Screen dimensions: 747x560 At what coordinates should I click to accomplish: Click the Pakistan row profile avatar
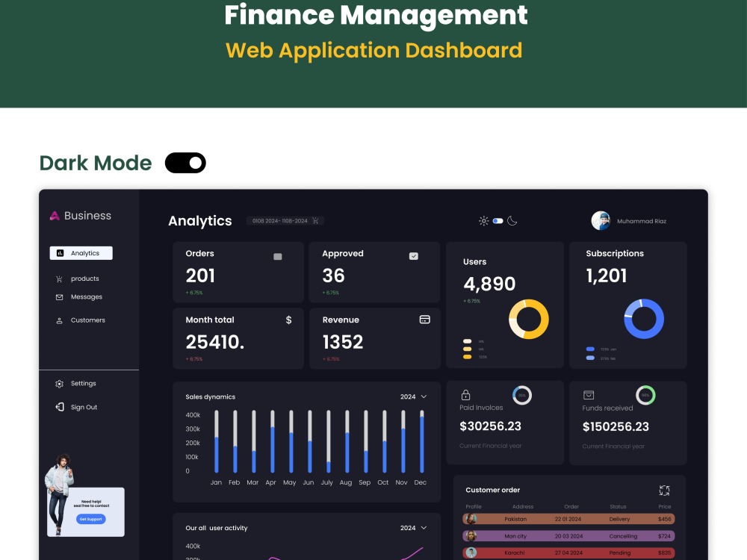471,519
